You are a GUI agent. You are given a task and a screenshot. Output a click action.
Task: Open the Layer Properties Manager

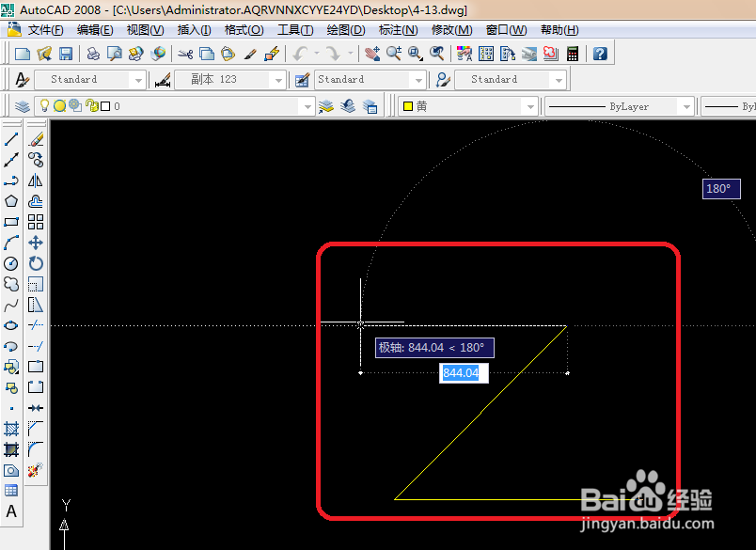[23, 106]
